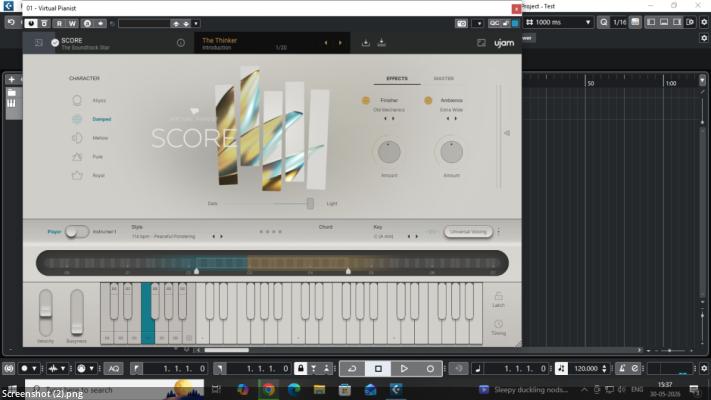Click the transport Play button

(404, 369)
